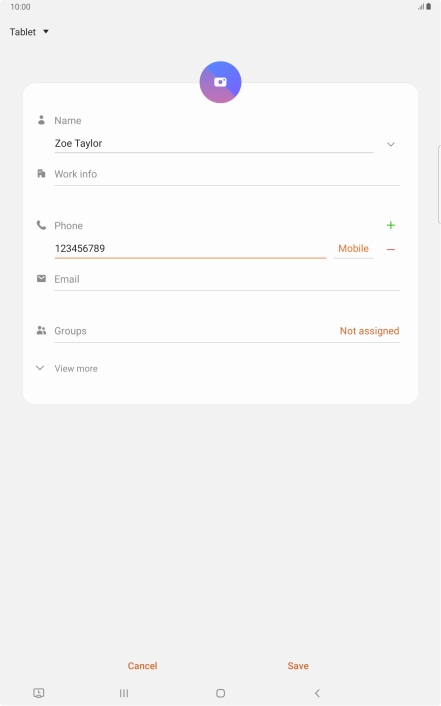Focus the Work info field
Image resolution: width=441 pixels, height=706 pixels.
tap(227, 174)
